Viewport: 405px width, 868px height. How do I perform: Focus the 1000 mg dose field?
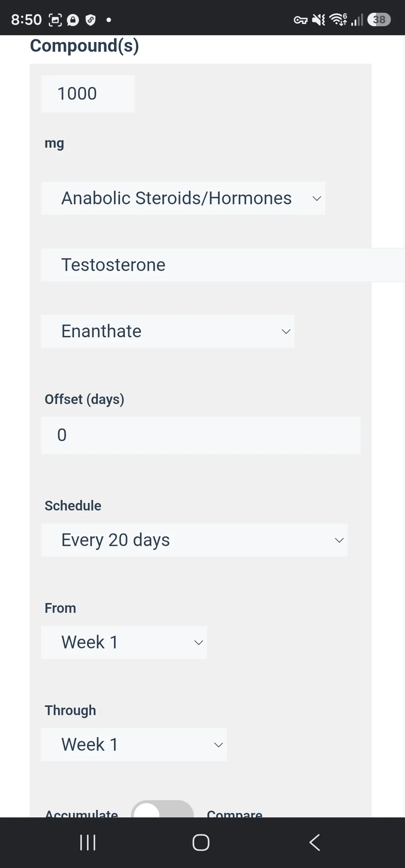[x=88, y=94]
